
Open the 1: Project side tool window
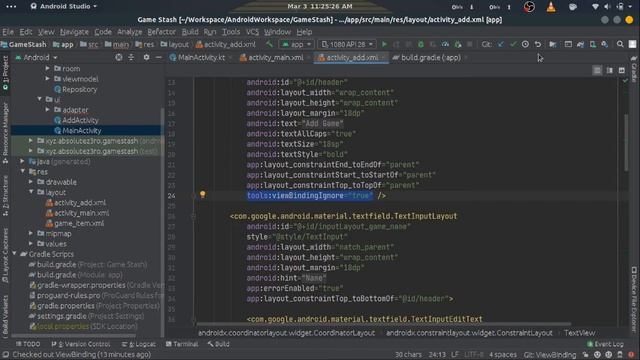(x=5, y=73)
